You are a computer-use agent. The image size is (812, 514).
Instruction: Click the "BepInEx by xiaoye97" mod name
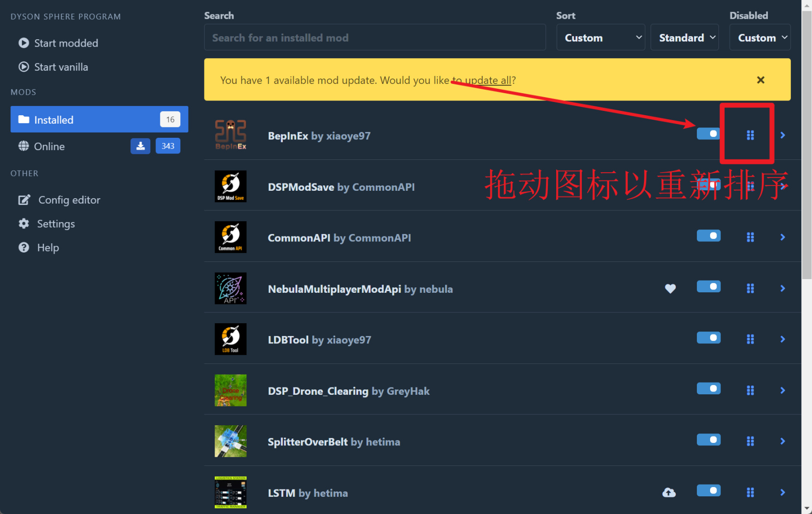pyautogui.click(x=319, y=136)
